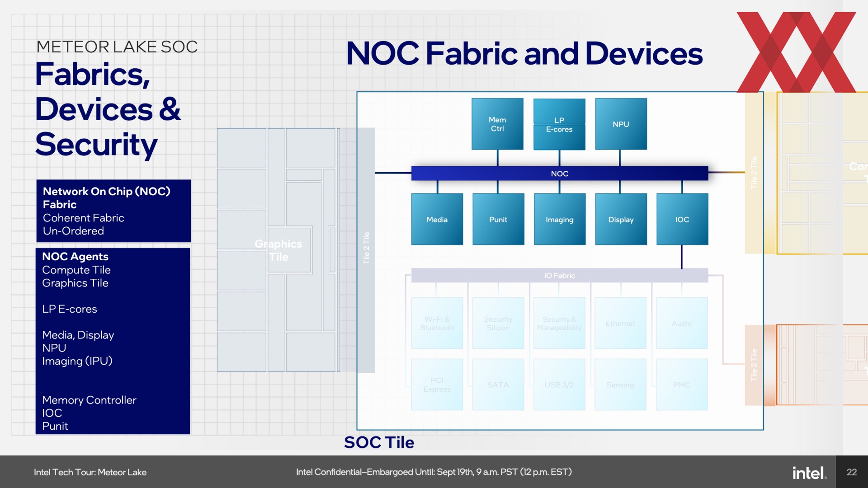Click the faded SATA block
The width and height of the screenshot is (868, 488).
498,385
